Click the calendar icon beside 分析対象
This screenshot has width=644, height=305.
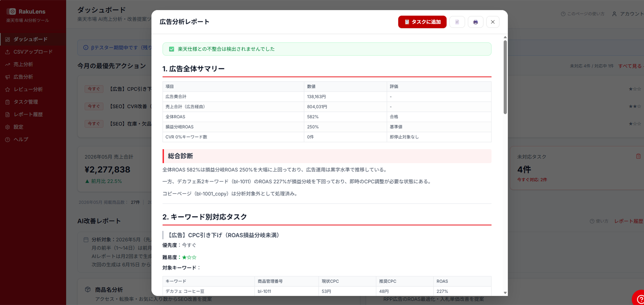[86, 240]
